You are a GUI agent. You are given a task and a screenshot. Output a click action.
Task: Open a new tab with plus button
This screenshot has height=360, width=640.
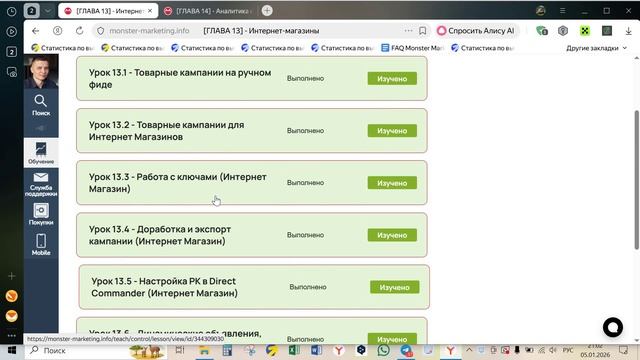pos(267,11)
